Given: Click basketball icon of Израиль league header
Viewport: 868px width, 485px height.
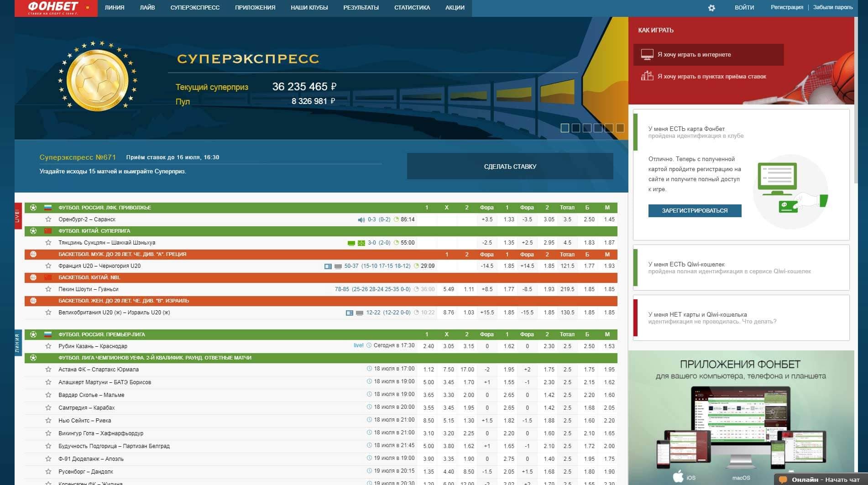Looking at the screenshot, I should (33, 301).
